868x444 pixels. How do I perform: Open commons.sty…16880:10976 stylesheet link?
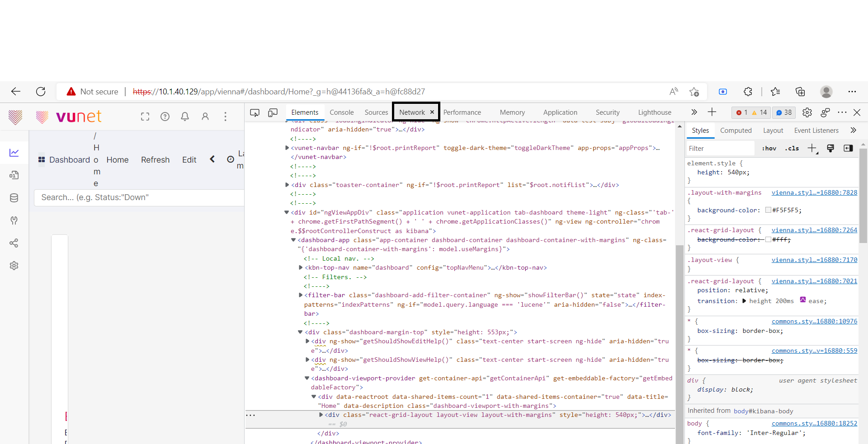pyautogui.click(x=814, y=321)
